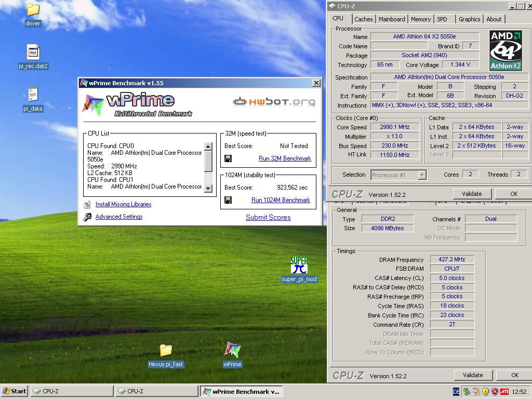Click the Best Score 923,562 sec value
The width and height of the screenshot is (532, 399).
[292, 188]
